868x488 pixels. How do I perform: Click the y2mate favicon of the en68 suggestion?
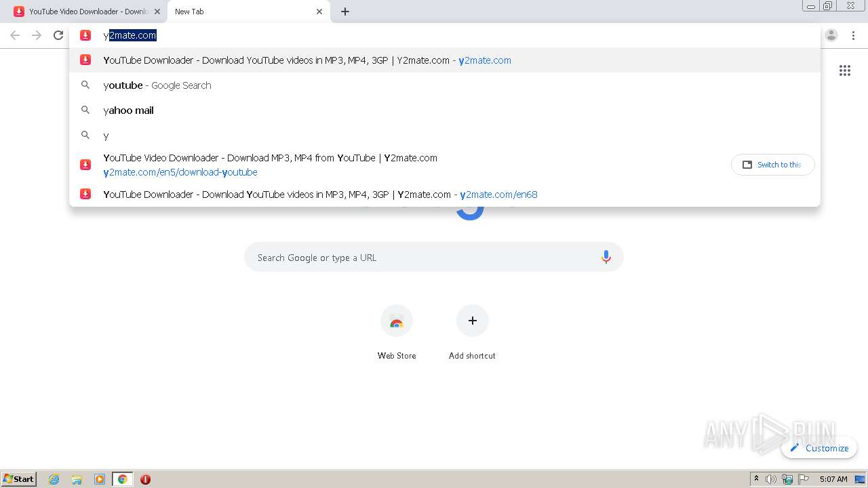point(85,194)
